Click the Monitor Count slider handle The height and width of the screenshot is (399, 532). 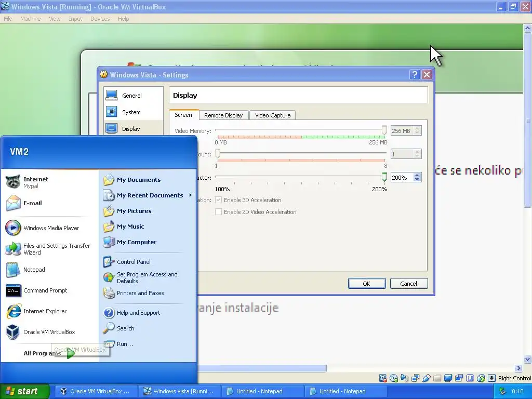click(x=218, y=154)
